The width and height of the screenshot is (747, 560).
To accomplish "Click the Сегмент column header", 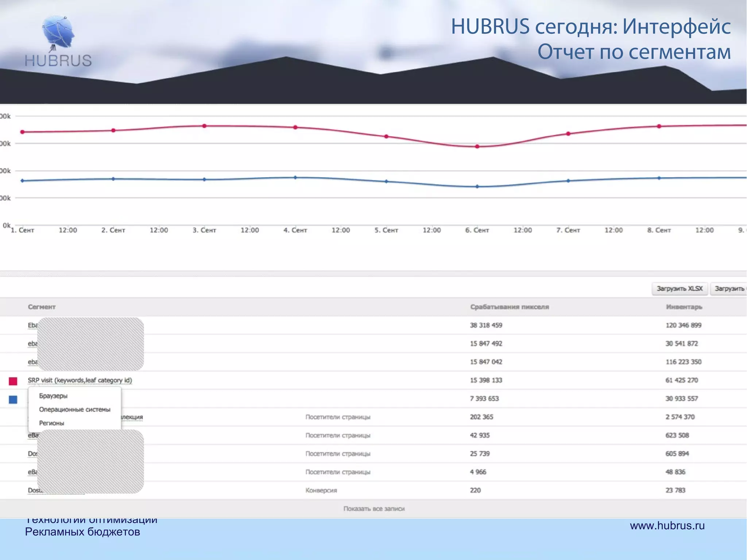I will [x=42, y=307].
